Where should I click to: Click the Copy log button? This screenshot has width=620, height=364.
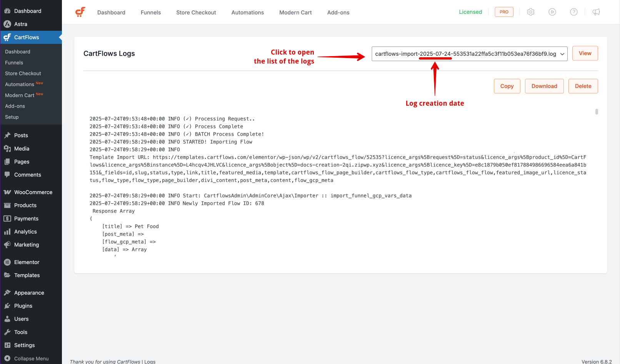click(507, 86)
